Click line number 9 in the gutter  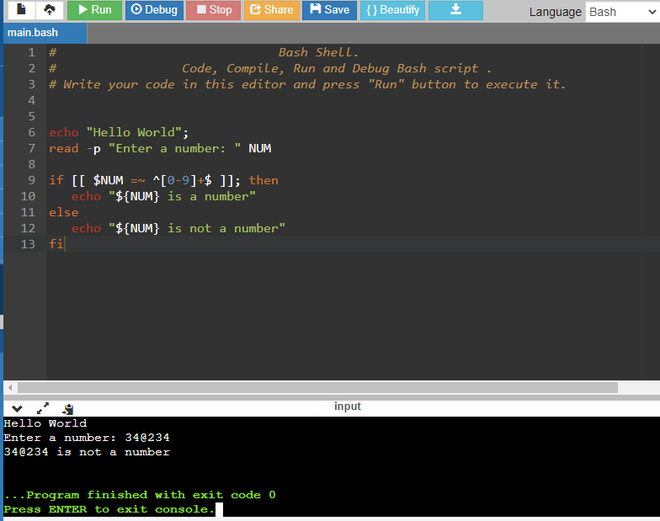pos(32,180)
